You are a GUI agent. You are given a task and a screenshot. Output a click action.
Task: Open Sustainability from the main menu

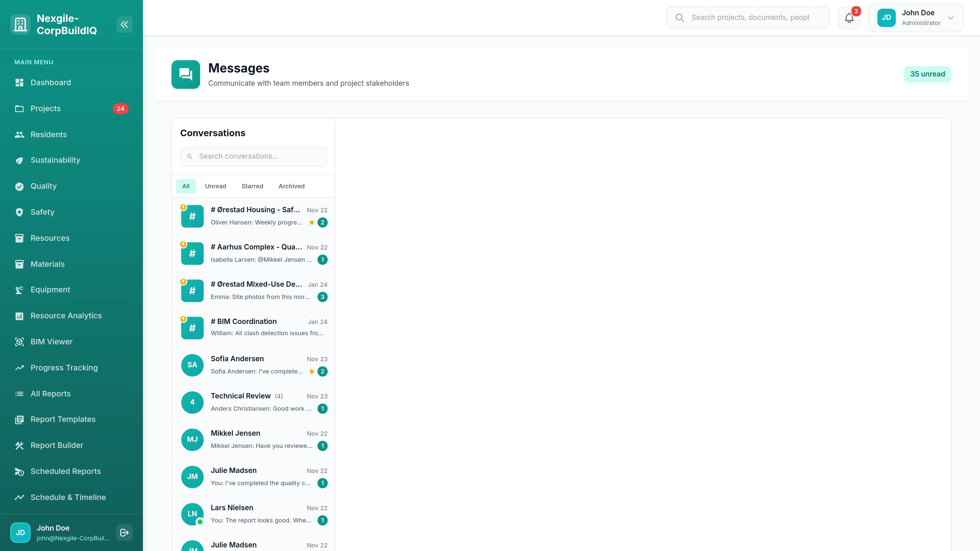click(55, 160)
